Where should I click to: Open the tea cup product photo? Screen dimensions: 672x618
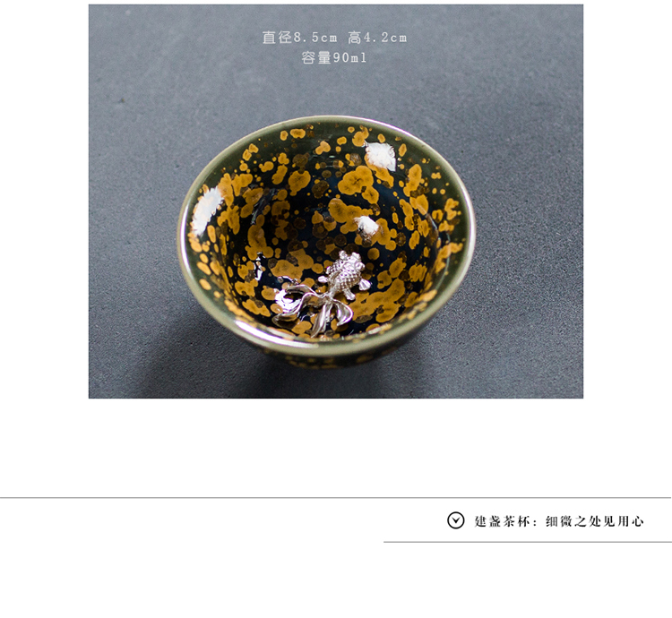coord(336,202)
